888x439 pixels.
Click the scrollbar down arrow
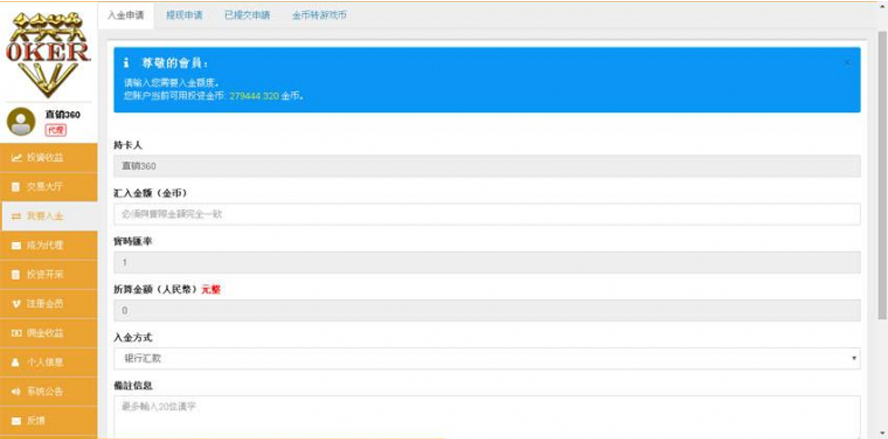(x=882, y=434)
